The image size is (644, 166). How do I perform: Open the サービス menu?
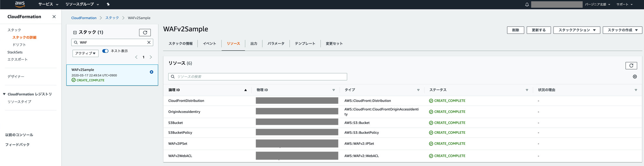48,4
